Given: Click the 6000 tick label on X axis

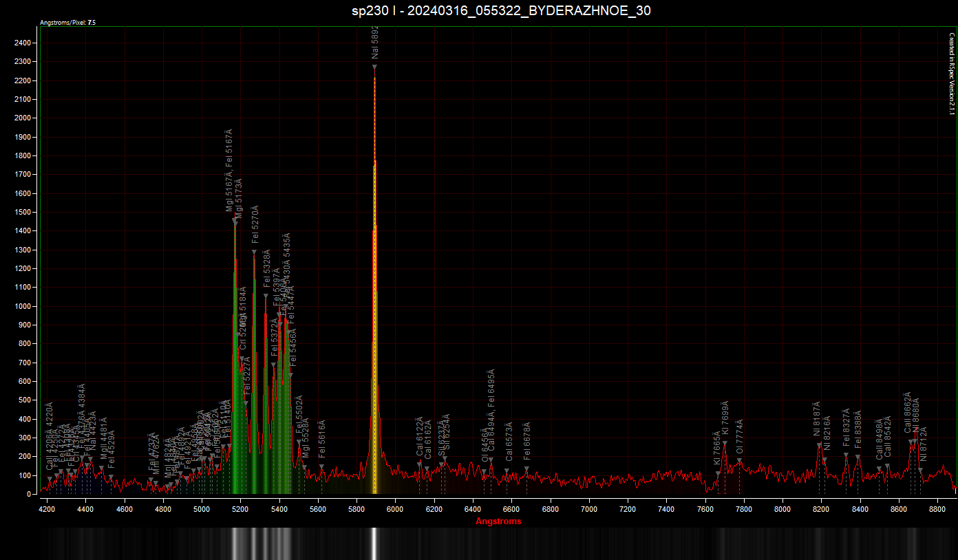Looking at the screenshot, I should [395, 510].
